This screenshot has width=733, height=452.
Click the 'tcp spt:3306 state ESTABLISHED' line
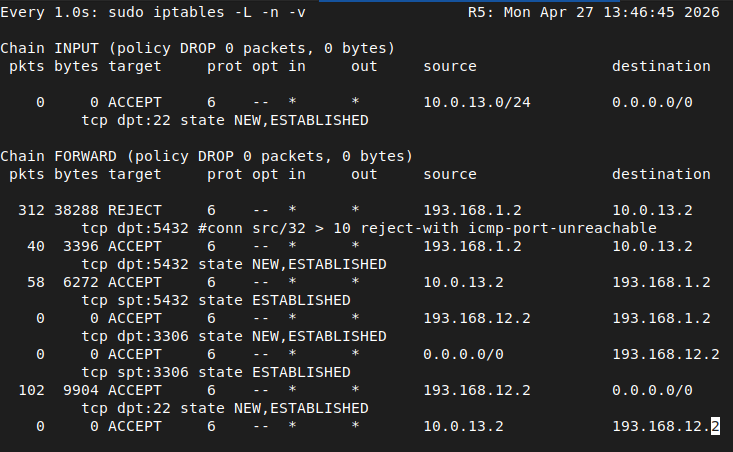[216, 373]
